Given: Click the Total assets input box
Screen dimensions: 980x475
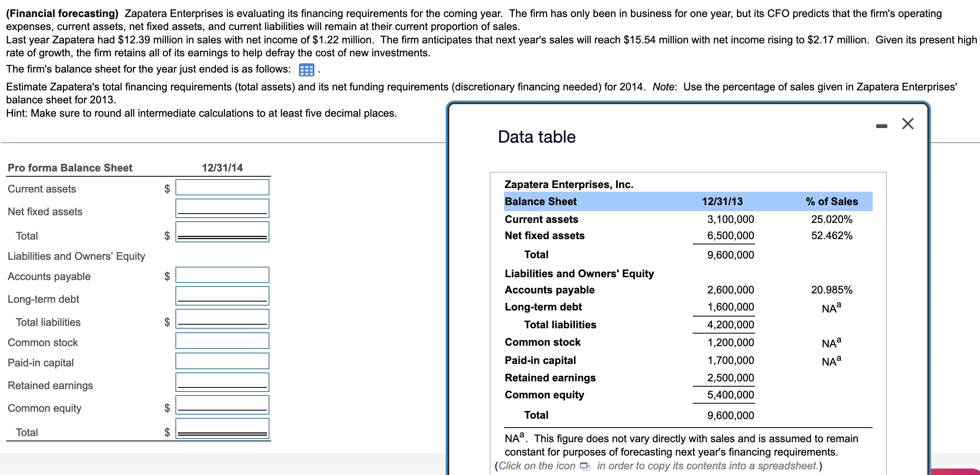Looking at the screenshot, I should click(x=222, y=231).
